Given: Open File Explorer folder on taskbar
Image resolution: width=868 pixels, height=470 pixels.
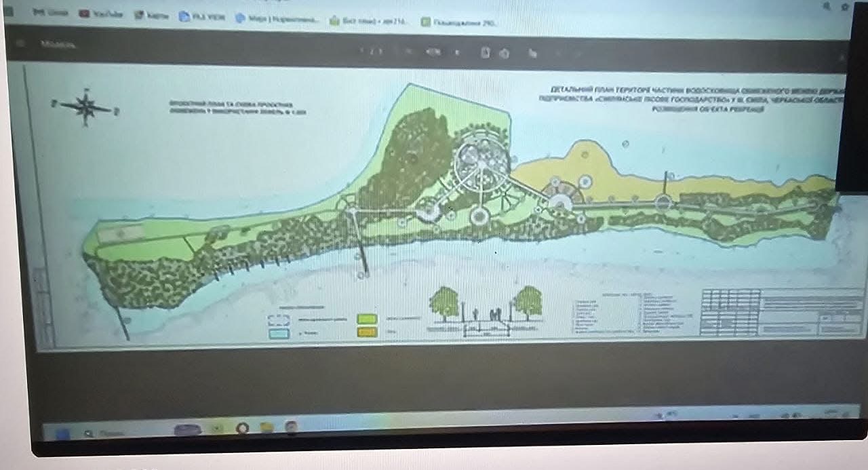Looking at the screenshot, I should [x=267, y=427].
